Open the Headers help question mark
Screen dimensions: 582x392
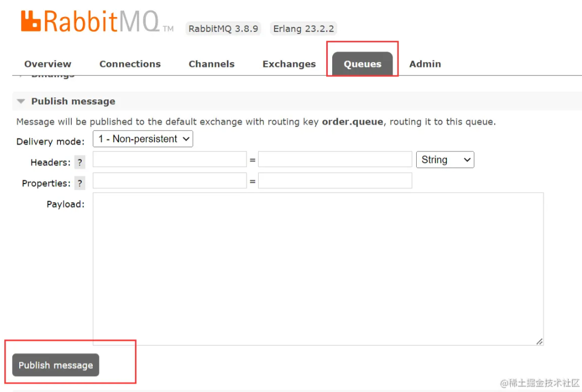click(x=80, y=162)
